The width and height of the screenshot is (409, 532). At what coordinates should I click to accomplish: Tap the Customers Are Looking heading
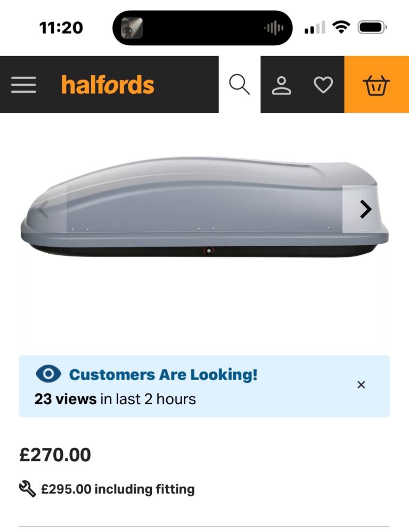(162, 374)
